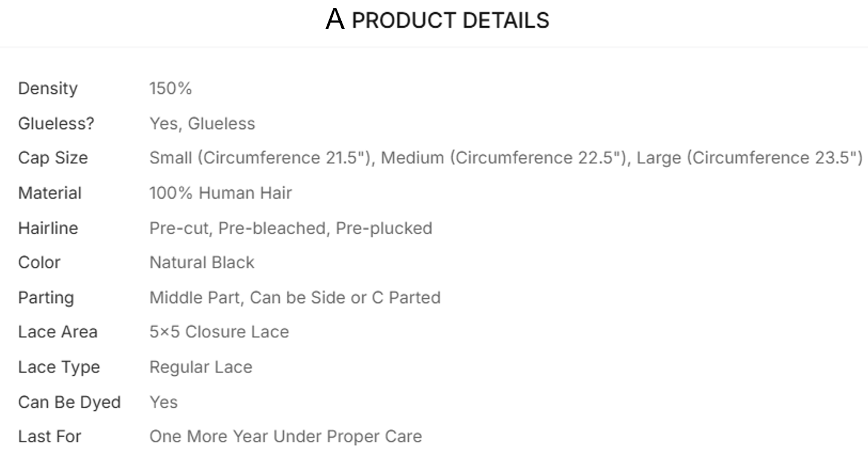The width and height of the screenshot is (868, 474).
Task: Select the 5×5 Closure Lace value
Action: [219, 332]
